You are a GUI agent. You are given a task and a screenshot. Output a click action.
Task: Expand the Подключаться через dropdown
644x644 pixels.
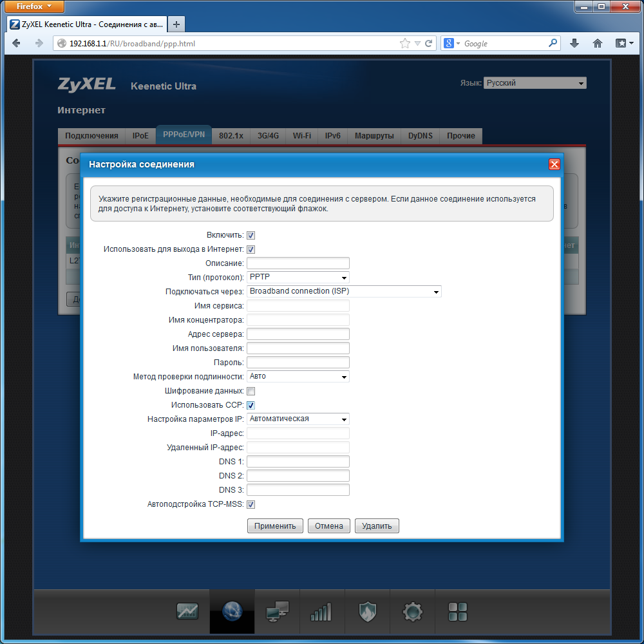click(344, 292)
